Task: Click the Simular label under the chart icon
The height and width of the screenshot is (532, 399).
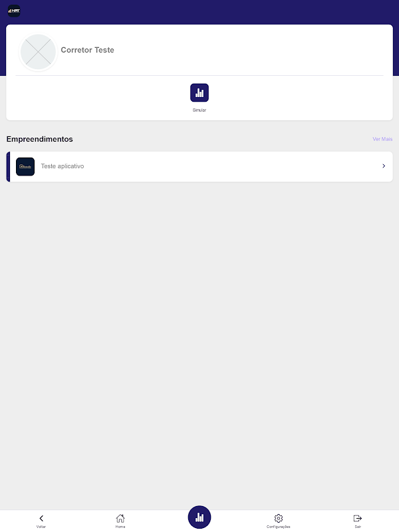Action: (x=199, y=110)
